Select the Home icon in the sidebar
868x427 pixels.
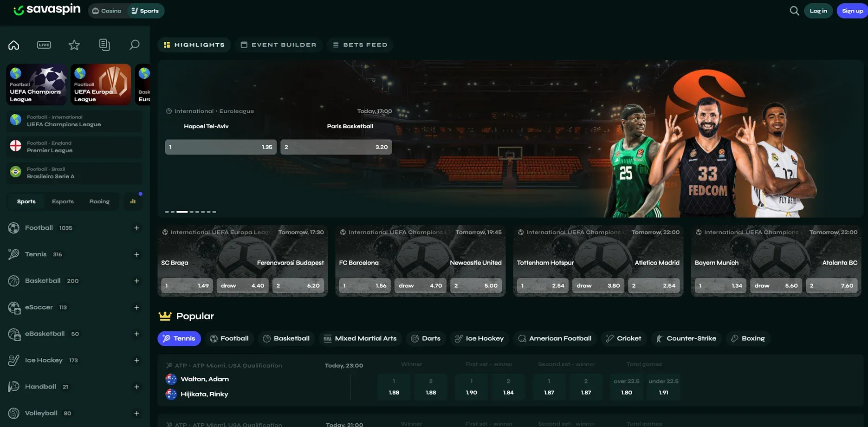(x=13, y=45)
